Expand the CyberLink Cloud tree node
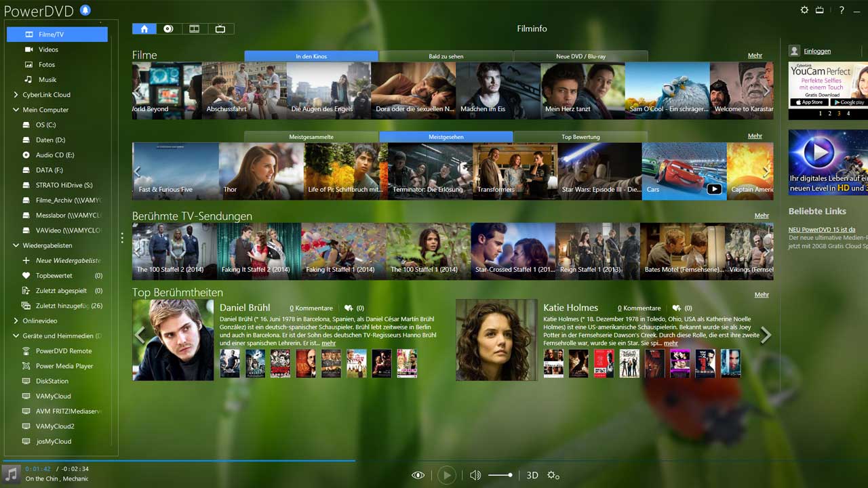Screen dimensions: 868x488 coord(16,95)
